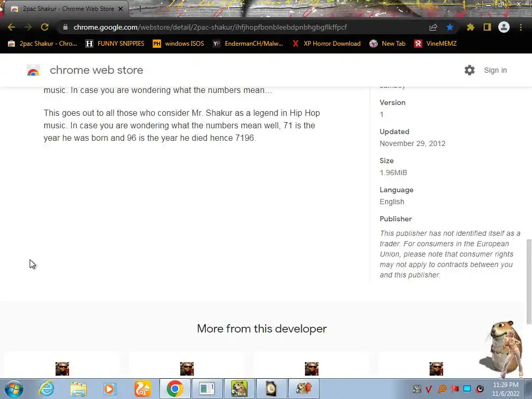Screen dimensions: 532x399
Task: Switch to Google Chrome taskbar button
Action: pos(175,389)
